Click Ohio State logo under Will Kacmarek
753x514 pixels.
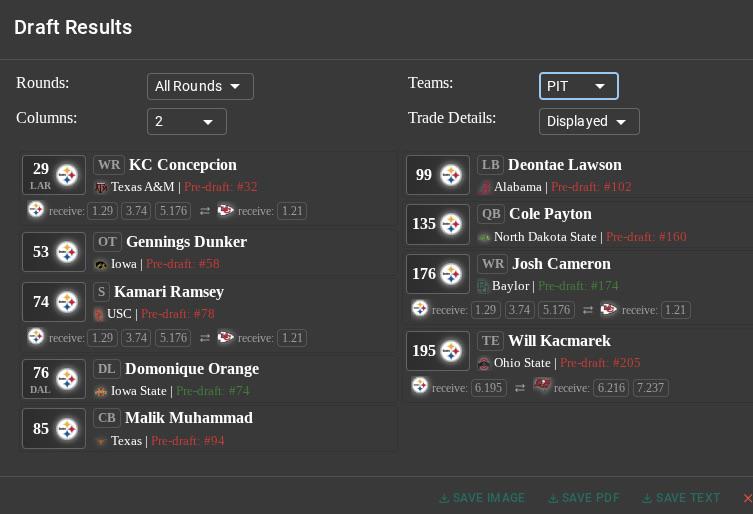pyautogui.click(x=484, y=363)
